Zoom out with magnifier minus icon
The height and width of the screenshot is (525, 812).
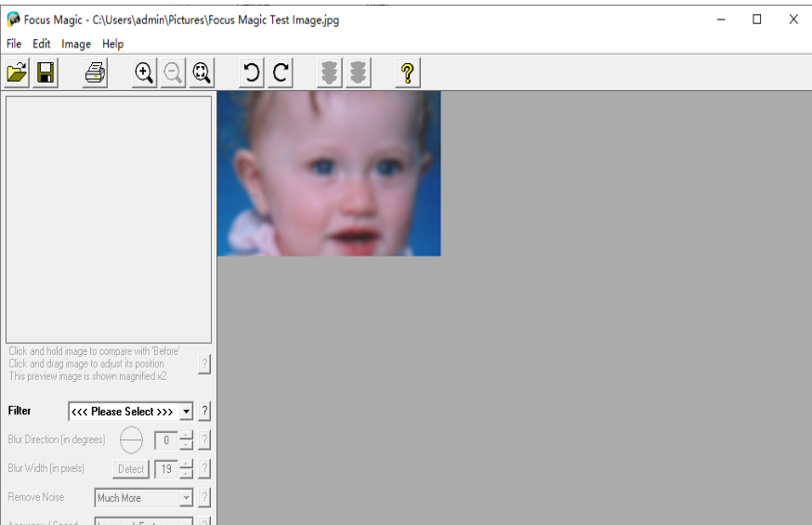coord(173,72)
